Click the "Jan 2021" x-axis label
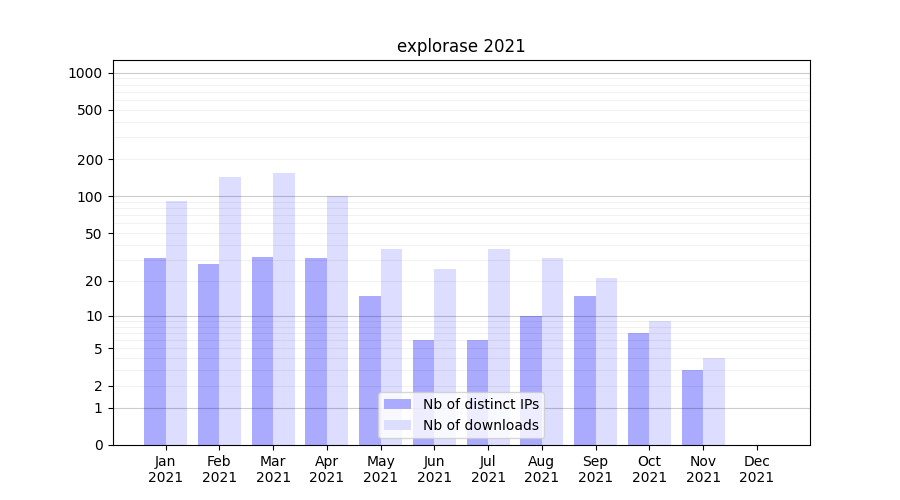Image resolution: width=900 pixels, height=500 pixels. 166,469
